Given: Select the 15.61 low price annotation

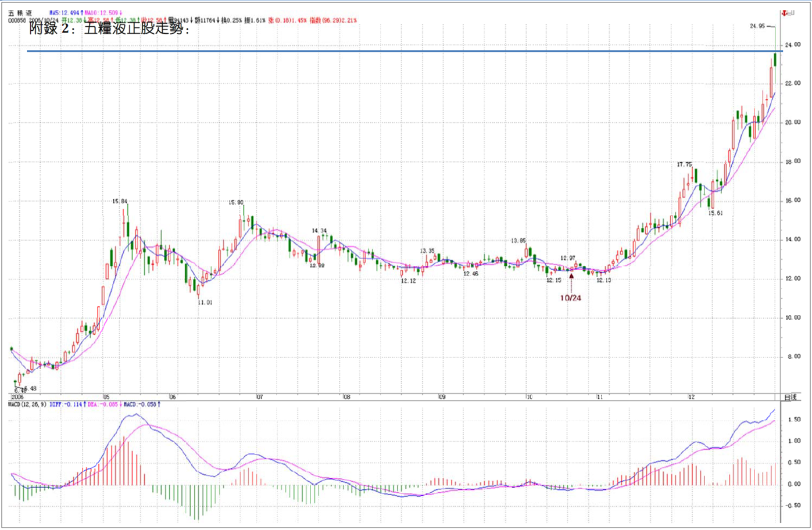Looking at the screenshot, I should (715, 213).
